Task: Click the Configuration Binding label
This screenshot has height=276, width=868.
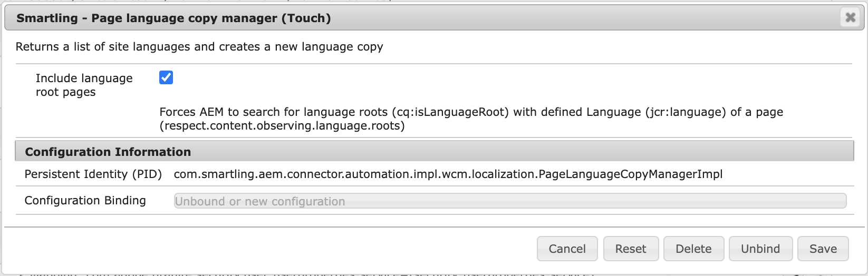Action: point(85,201)
